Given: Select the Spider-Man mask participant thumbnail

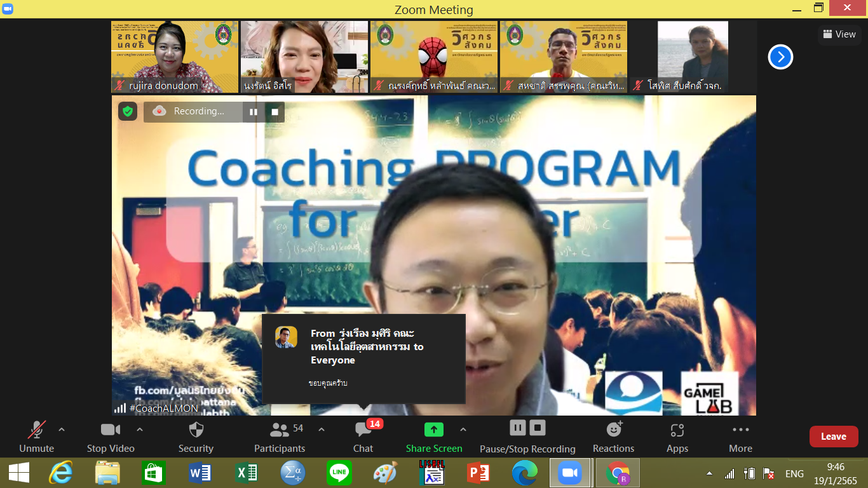Looking at the screenshot, I should [x=434, y=57].
